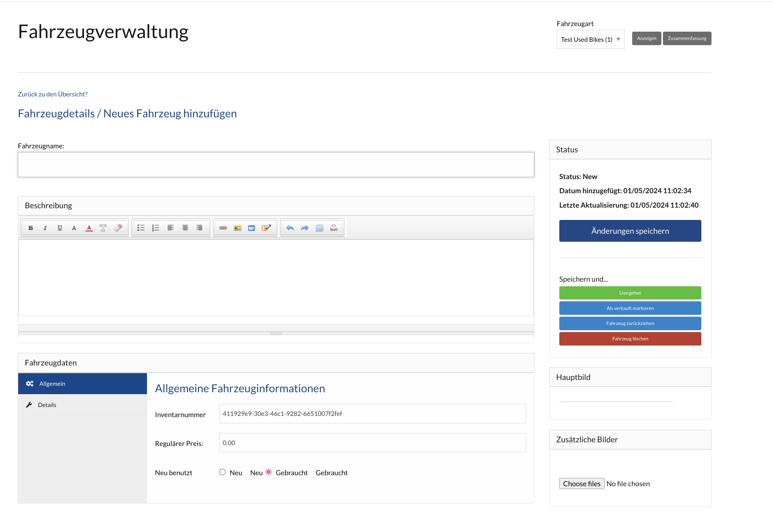Click Choose files for additional images

pos(581,484)
